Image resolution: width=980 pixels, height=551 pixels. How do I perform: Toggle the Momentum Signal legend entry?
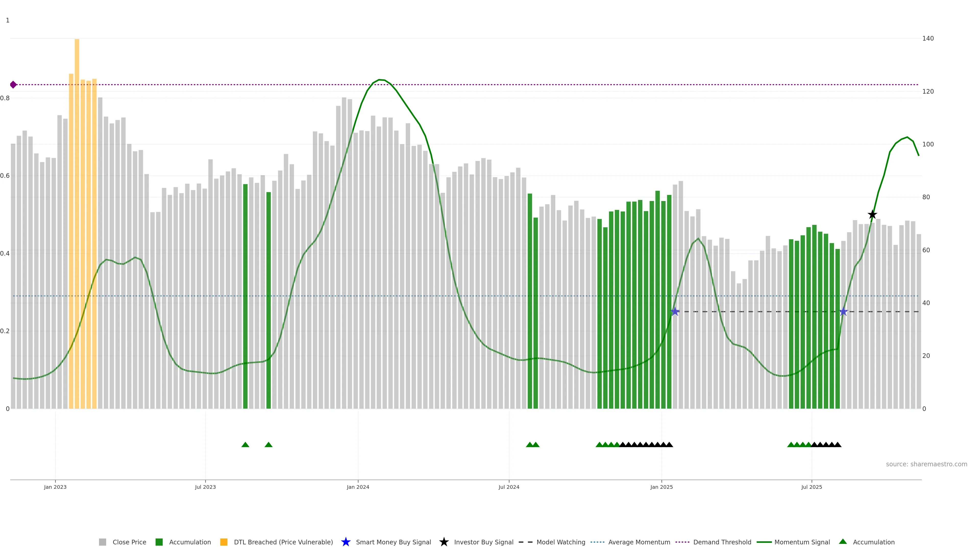click(802, 542)
